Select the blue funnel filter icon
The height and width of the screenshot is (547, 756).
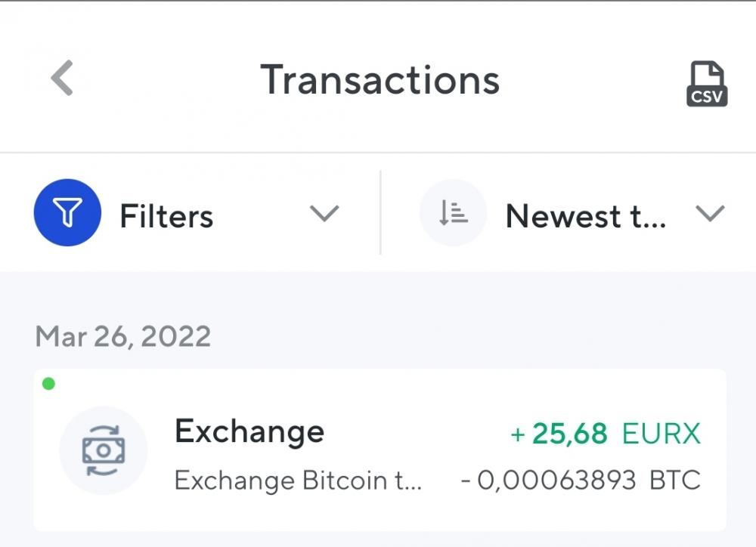[x=67, y=213]
